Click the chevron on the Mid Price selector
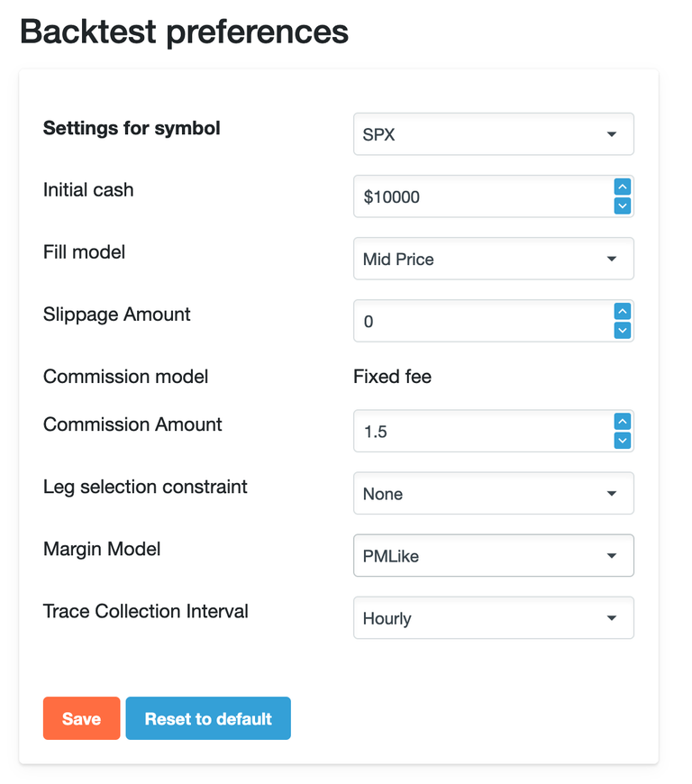This screenshot has width=692, height=784. (x=612, y=259)
